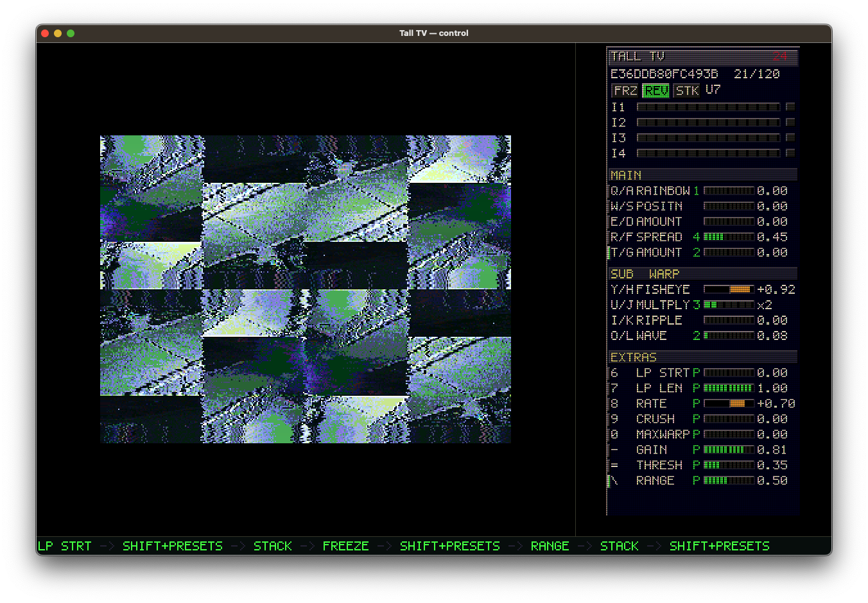Set the THRESH slider
Viewport: 868px width, 603px height.
click(729, 465)
